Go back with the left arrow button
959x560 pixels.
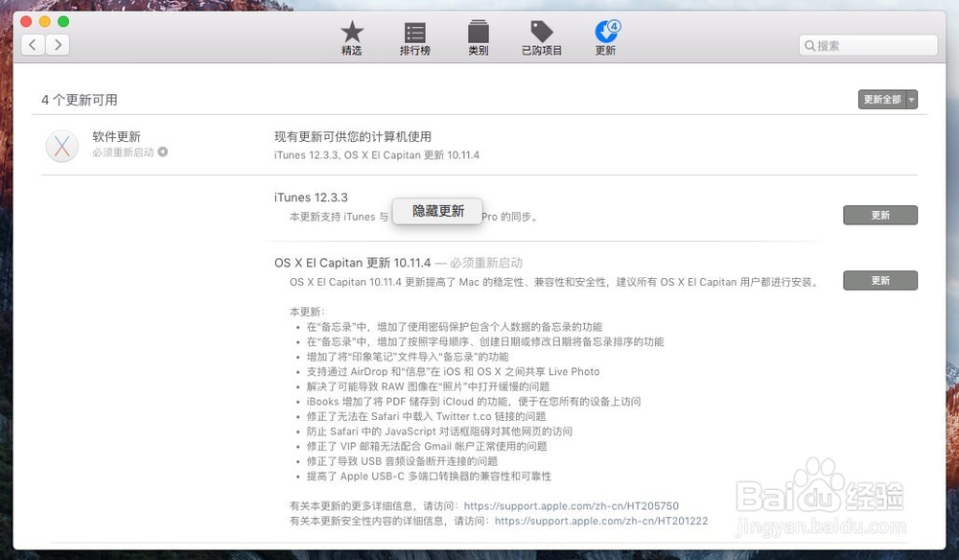click(33, 45)
